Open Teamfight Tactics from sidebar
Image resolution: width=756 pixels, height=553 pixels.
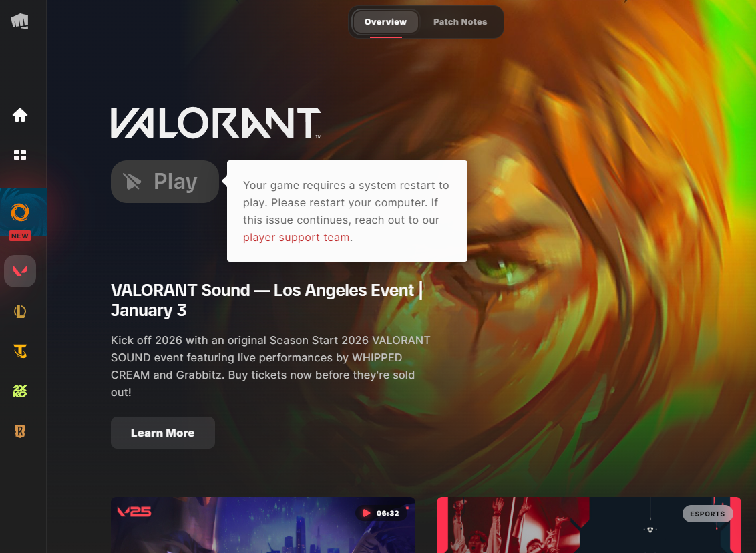click(x=20, y=351)
